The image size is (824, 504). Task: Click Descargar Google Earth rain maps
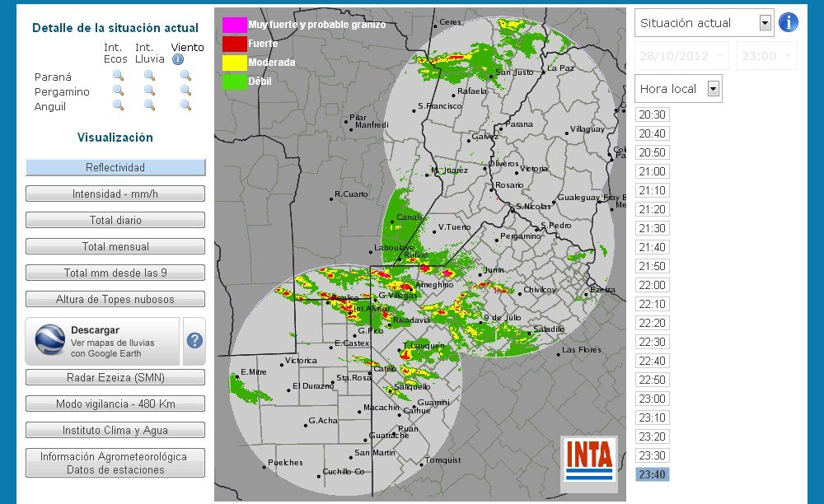point(102,341)
